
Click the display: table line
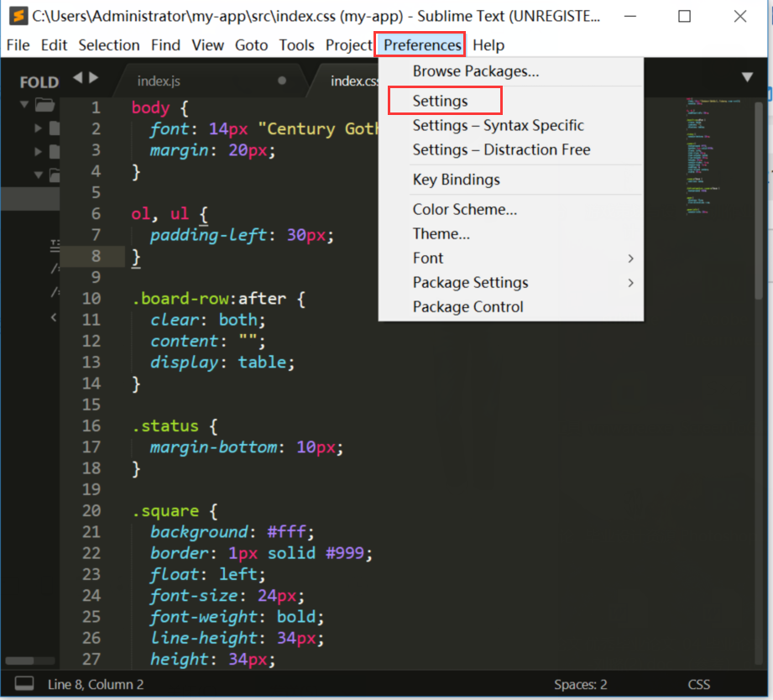point(222,363)
